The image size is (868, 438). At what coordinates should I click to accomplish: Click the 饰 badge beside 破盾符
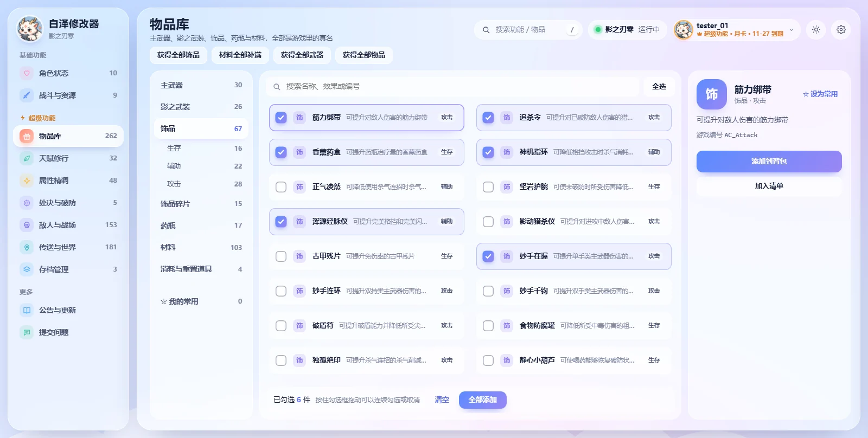tap(299, 326)
